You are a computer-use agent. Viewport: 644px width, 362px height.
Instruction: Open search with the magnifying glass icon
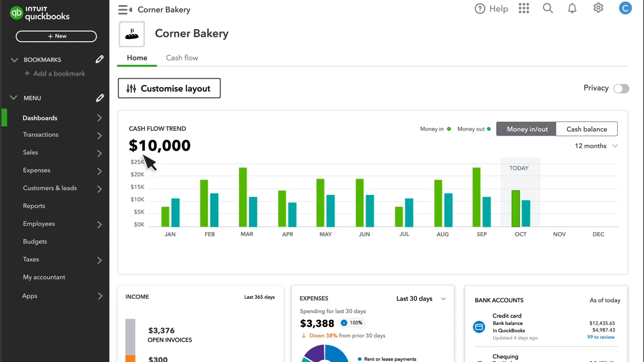547,8
